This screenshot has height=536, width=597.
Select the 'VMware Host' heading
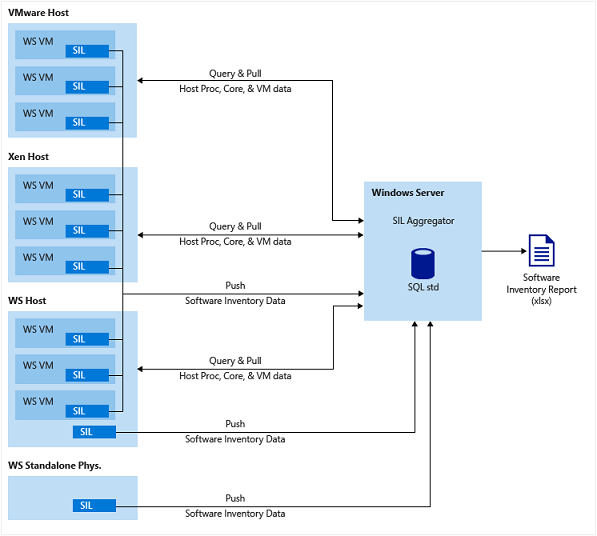(x=38, y=13)
